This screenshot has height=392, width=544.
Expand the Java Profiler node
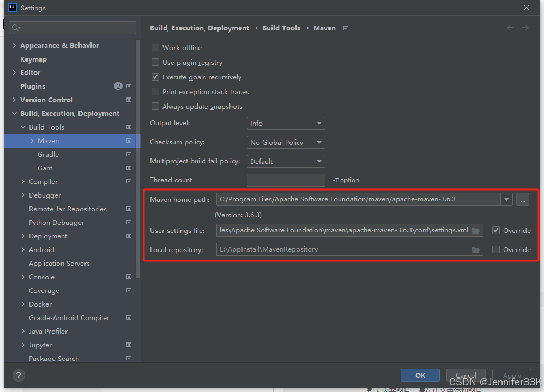tap(23, 332)
